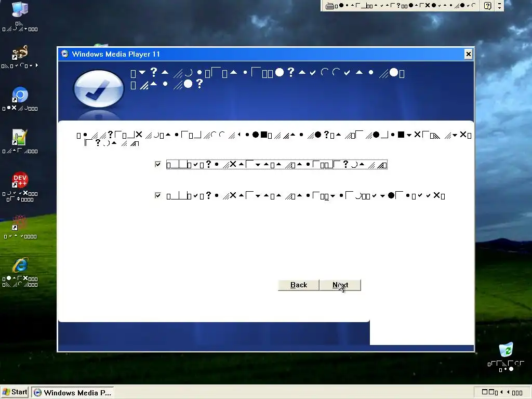532x399 pixels.
Task: Click the language bar Help question-mark icon
Action: coord(487,6)
